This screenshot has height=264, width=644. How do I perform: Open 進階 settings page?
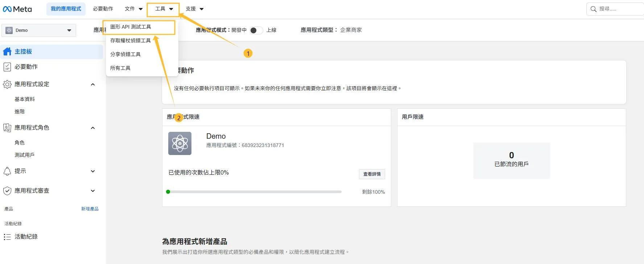20,112
